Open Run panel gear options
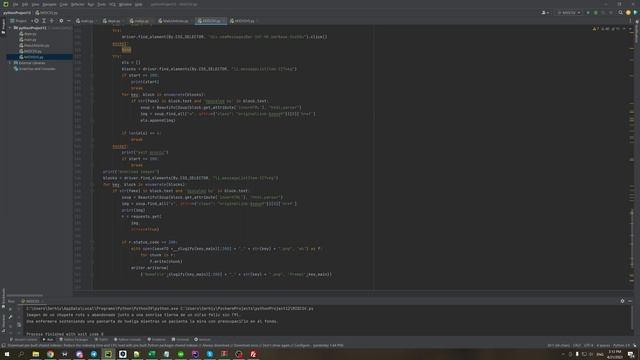Viewport: 640px width, 360px height. pos(622,301)
